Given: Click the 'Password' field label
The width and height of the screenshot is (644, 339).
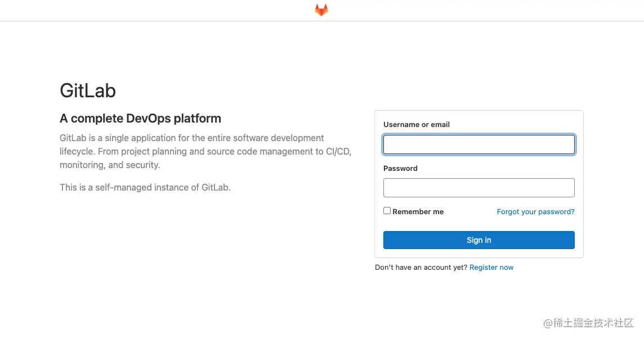Looking at the screenshot, I should pos(400,168).
